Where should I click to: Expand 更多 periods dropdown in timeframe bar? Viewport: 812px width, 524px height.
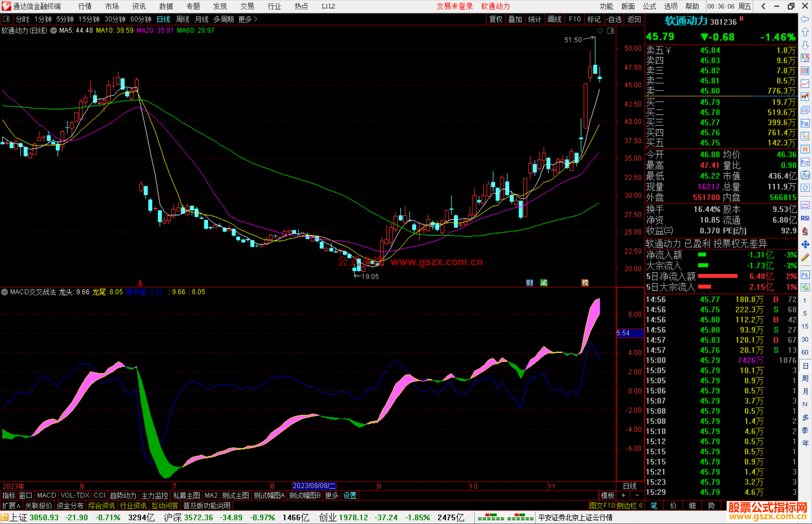tap(248, 19)
